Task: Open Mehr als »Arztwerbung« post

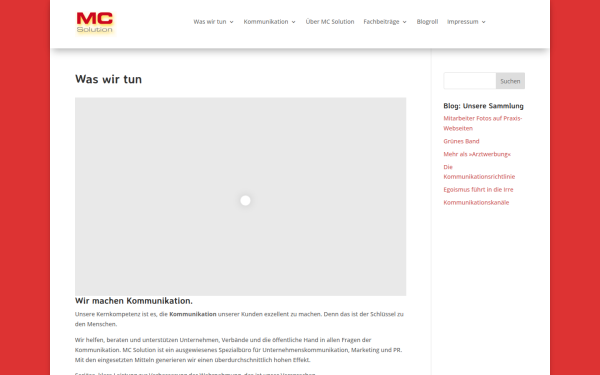Action: tap(477, 154)
